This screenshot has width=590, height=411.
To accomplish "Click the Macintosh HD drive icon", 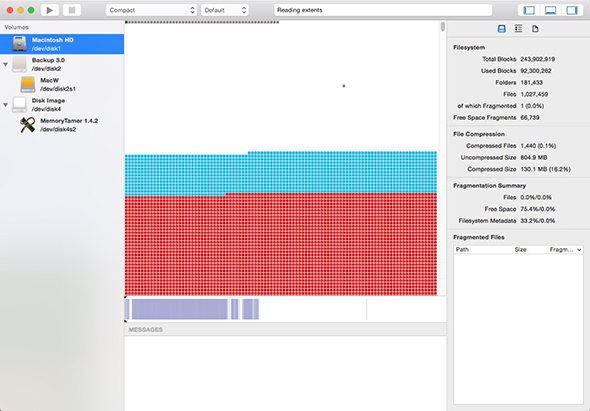I will 20,44.
